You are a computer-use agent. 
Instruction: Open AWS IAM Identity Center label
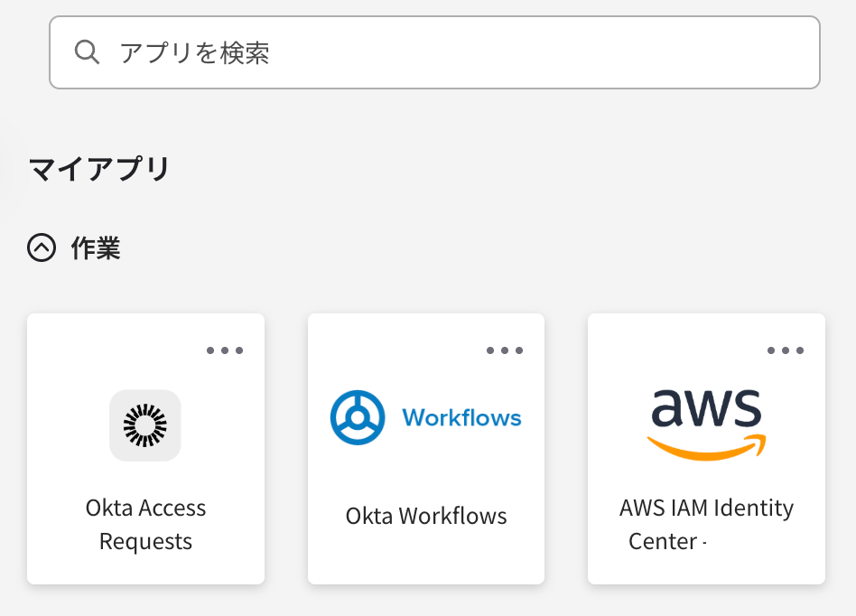click(706, 524)
